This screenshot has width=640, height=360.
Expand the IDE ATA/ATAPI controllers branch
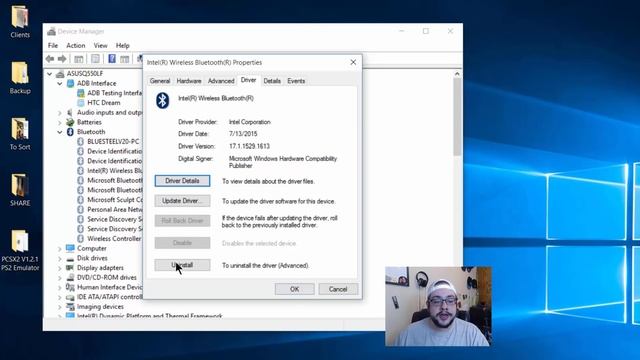coord(60,297)
